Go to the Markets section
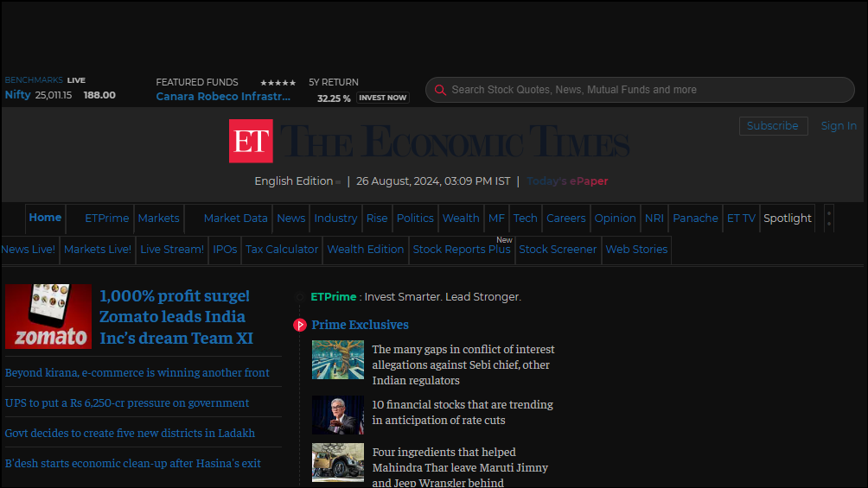The width and height of the screenshot is (868, 488). coord(158,218)
